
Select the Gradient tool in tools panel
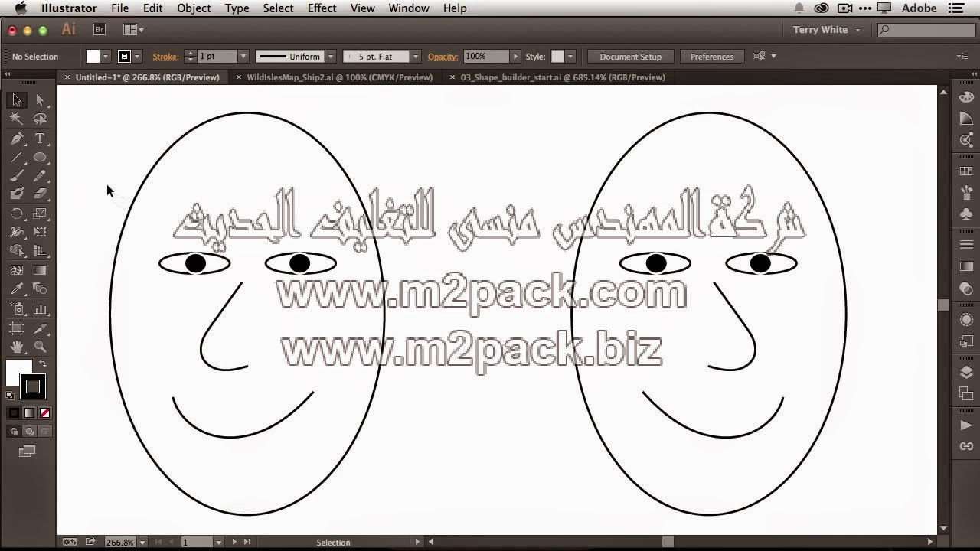click(40, 270)
